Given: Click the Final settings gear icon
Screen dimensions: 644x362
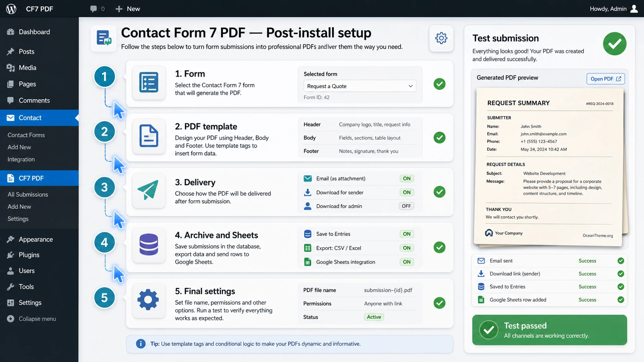Looking at the screenshot, I should point(149,300).
